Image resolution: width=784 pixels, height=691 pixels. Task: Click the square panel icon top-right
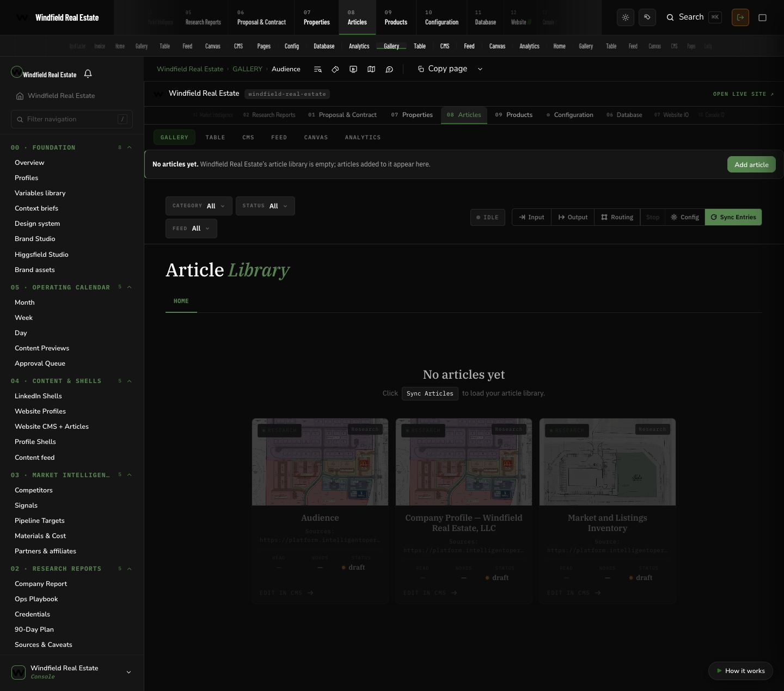(x=763, y=17)
